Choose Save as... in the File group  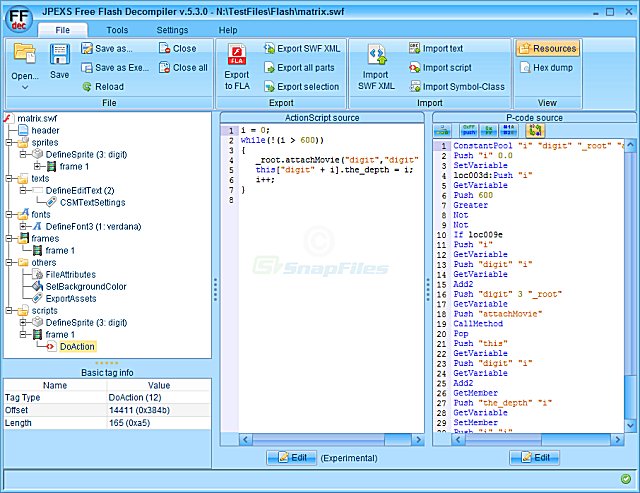(107, 49)
